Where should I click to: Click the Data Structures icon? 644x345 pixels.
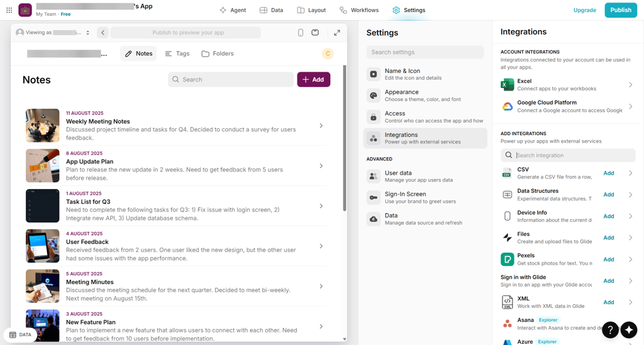click(x=508, y=194)
